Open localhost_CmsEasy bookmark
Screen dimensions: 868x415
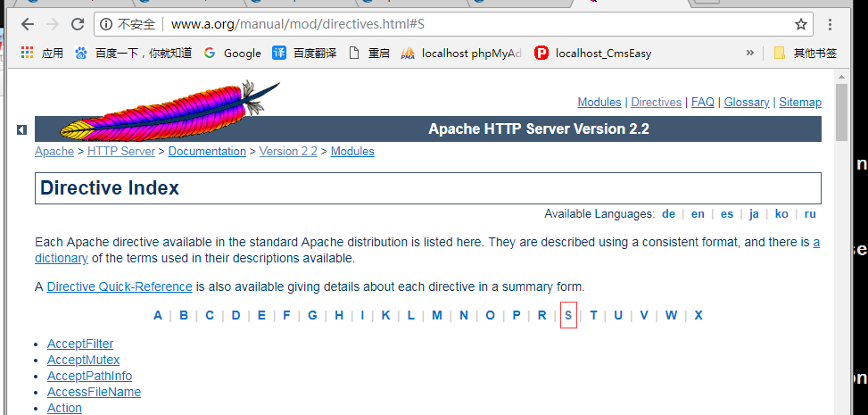click(x=593, y=54)
